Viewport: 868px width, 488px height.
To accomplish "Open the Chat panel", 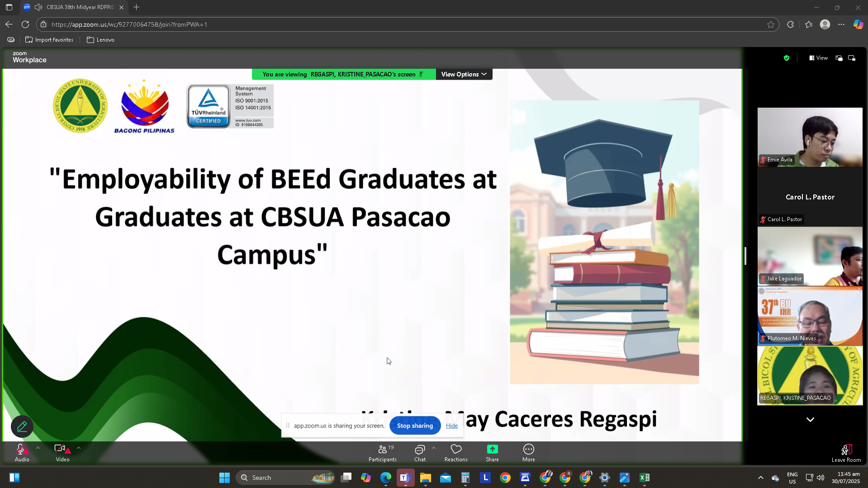I will tap(420, 453).
